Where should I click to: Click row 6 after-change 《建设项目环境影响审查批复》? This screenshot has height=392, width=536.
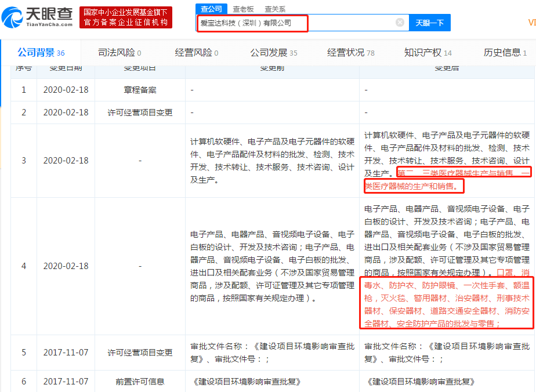pyautogui.click(x=420, y=382)
